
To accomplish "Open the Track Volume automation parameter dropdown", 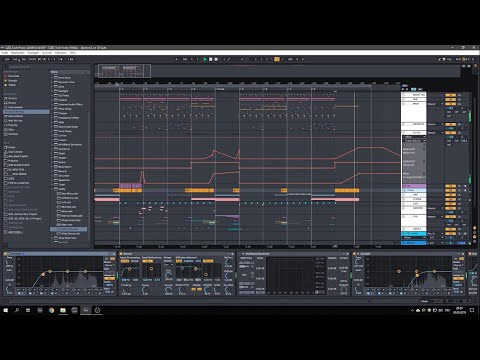I will click(414, 141).
